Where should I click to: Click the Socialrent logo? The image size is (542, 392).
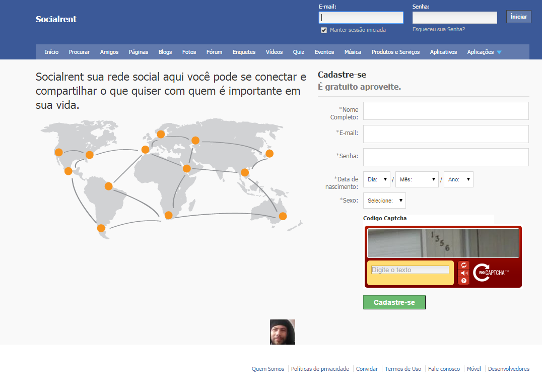coord(56,19)
